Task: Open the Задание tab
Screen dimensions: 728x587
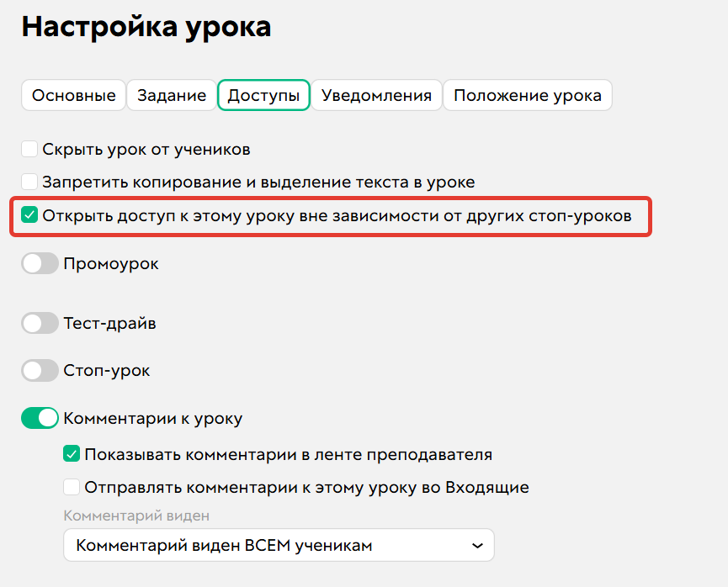Action: [171, 95]
